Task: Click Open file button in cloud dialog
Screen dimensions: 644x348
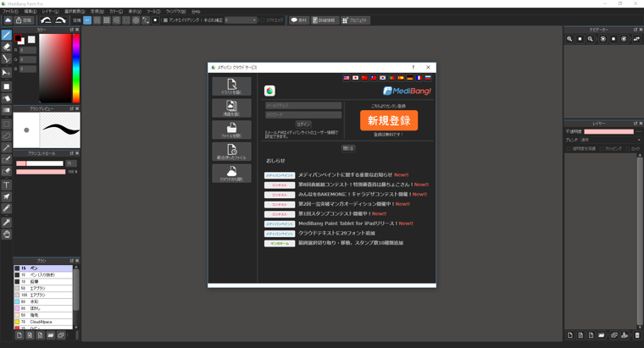Action: pos(231,130)
